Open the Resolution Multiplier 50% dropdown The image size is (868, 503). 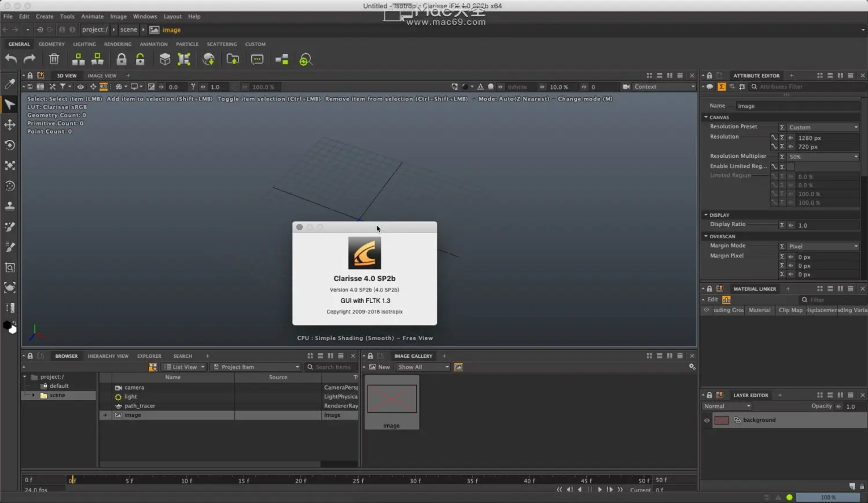pos(823,157)
